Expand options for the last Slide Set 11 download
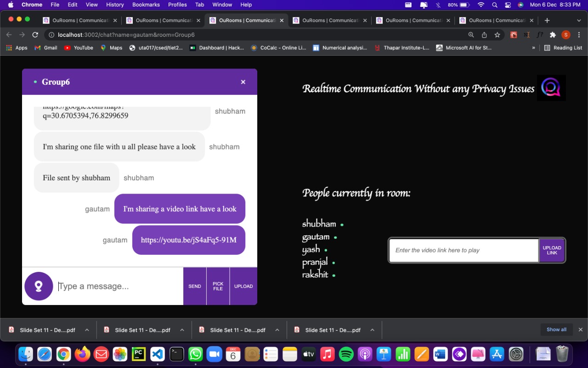This screenshot has height=368, width=588. coord(372,330)
